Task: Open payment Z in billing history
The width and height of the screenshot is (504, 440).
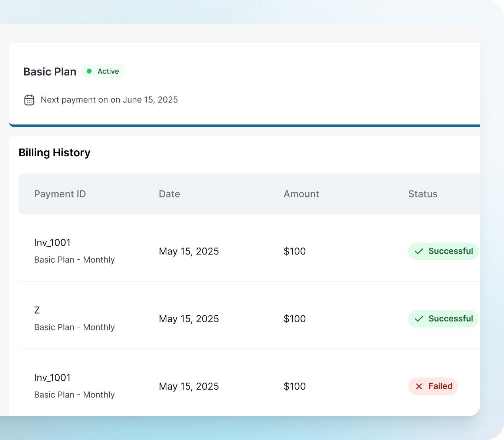Action: [37, 310]
